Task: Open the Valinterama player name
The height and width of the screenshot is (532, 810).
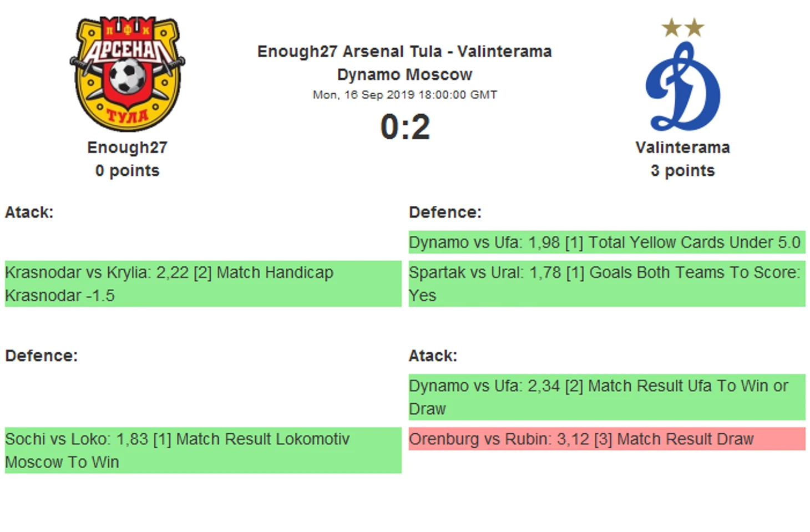Action: pyautogui.click(x=682, y=148)
